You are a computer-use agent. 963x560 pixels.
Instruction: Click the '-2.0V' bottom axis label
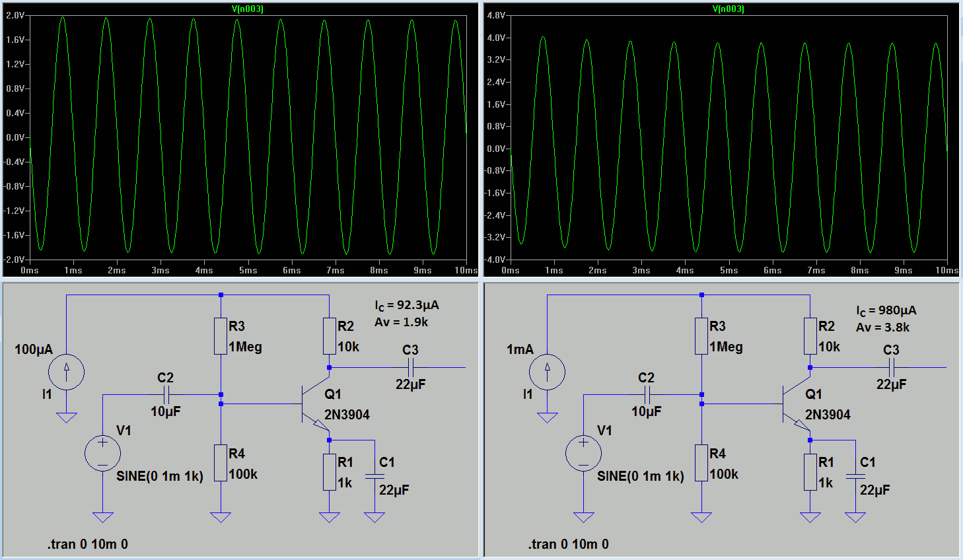click(x=14, y=260)
